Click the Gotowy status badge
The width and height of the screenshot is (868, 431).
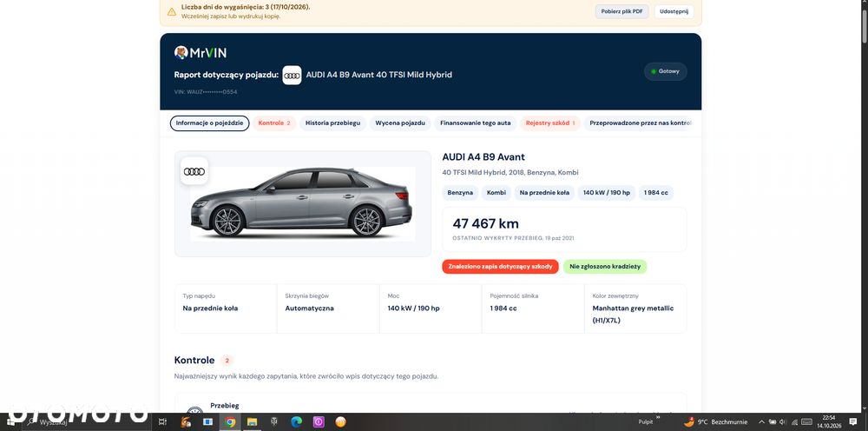(x=666, y=71)
